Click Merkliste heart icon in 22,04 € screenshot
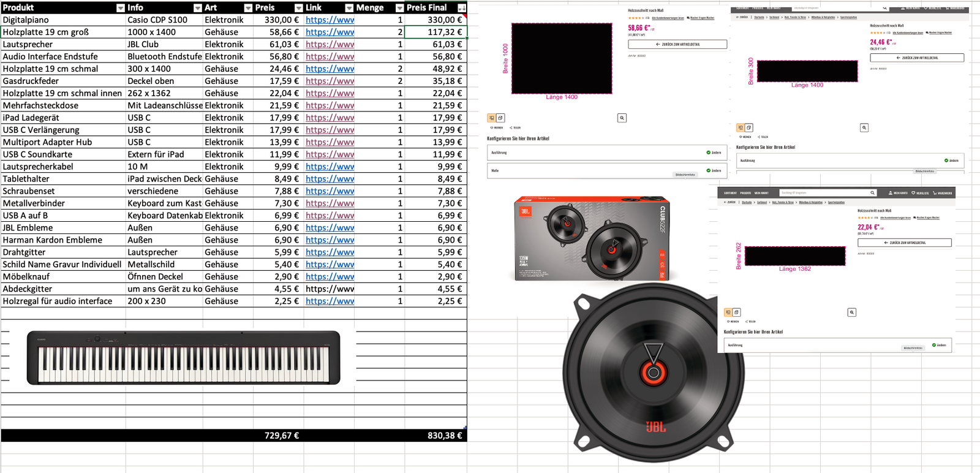This screenshot has width=980, height=473. click(913, 193)
